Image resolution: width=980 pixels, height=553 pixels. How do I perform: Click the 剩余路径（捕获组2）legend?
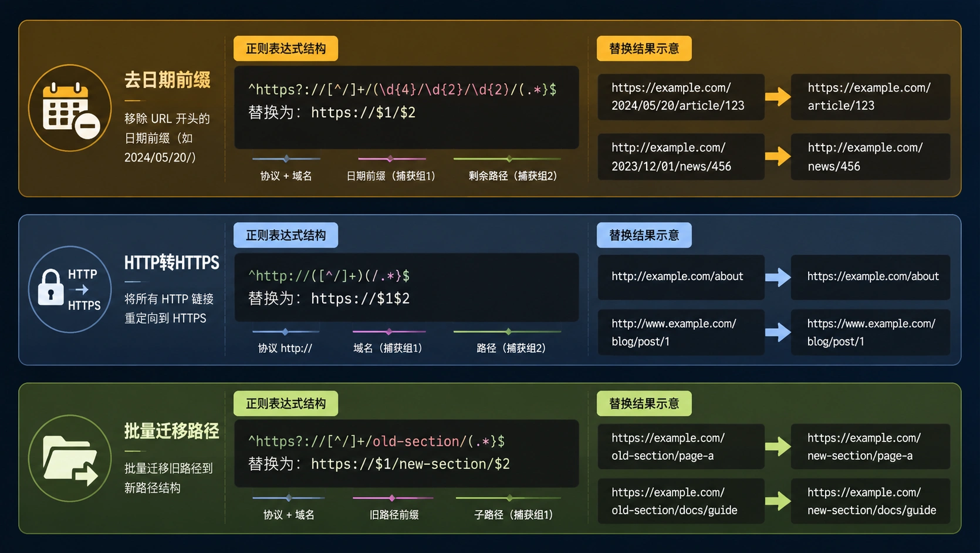click(x=513, y=176)
